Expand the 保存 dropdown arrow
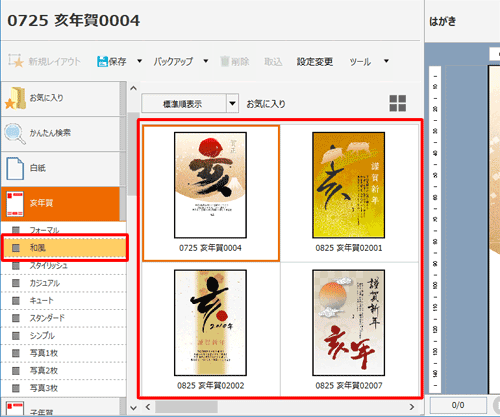This screenshot has width=500, height=417. pos(140,61)
